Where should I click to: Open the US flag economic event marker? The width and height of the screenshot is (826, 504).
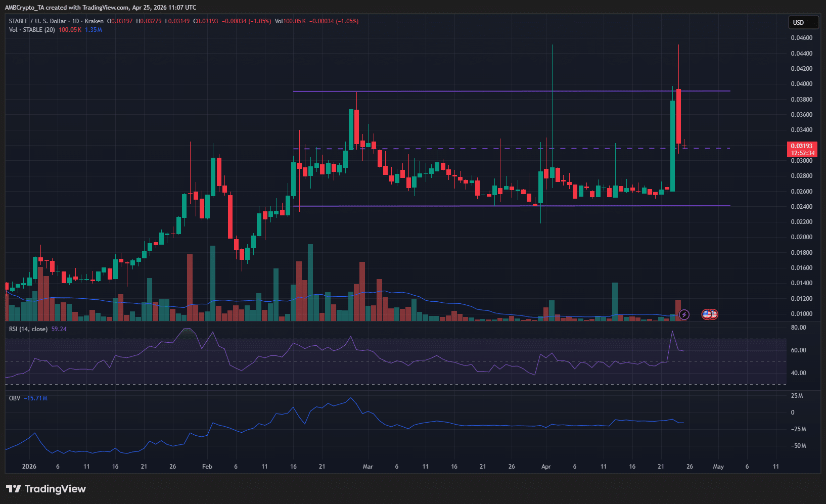pos(706,314)
